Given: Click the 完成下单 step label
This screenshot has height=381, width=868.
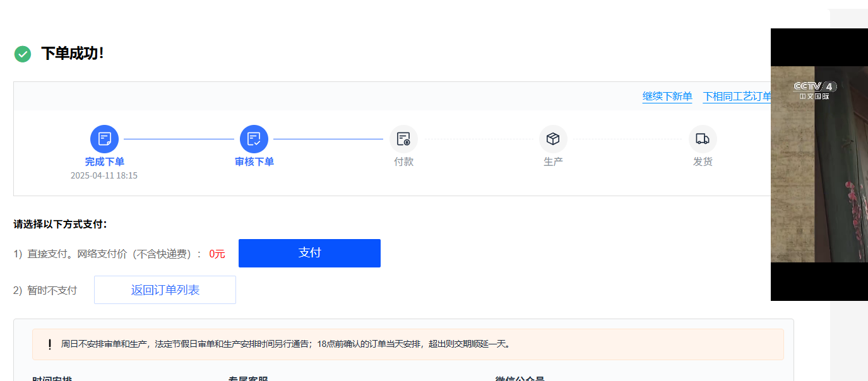Looking at the screenshot, I should [x=105, y=162].
